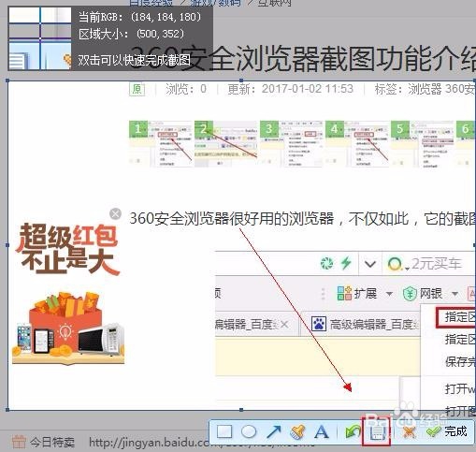The height and width of the screenshot is (452, 476).
Task: Click the 扩展 colorful grid icon
Action: coord(344,293)
